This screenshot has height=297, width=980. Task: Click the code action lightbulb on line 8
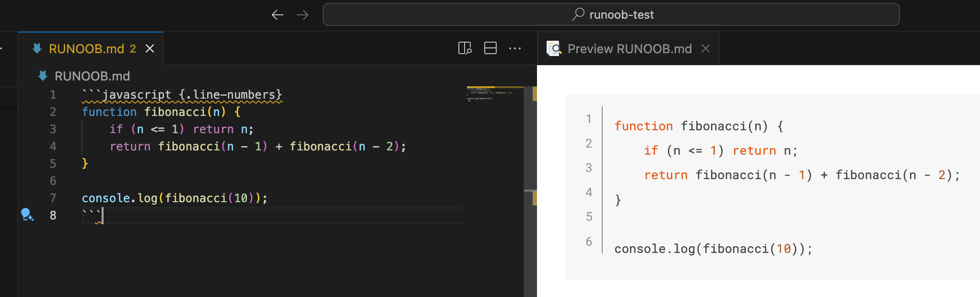point(27,215)
